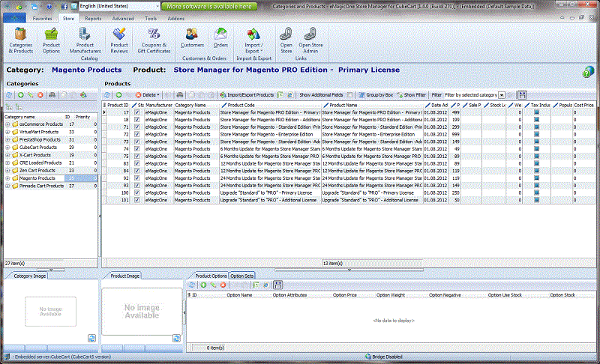Expand osCommerce Products category
The image size is (600, 364).
pos(7,124)
